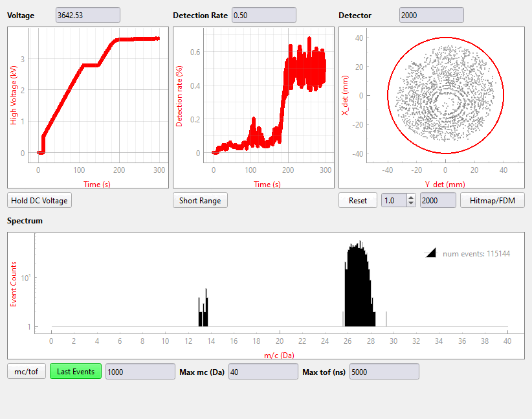Click the High Voltage (kV) axis label
The width and height of the screenshot is (532, 419).
[x=13, y=95]
